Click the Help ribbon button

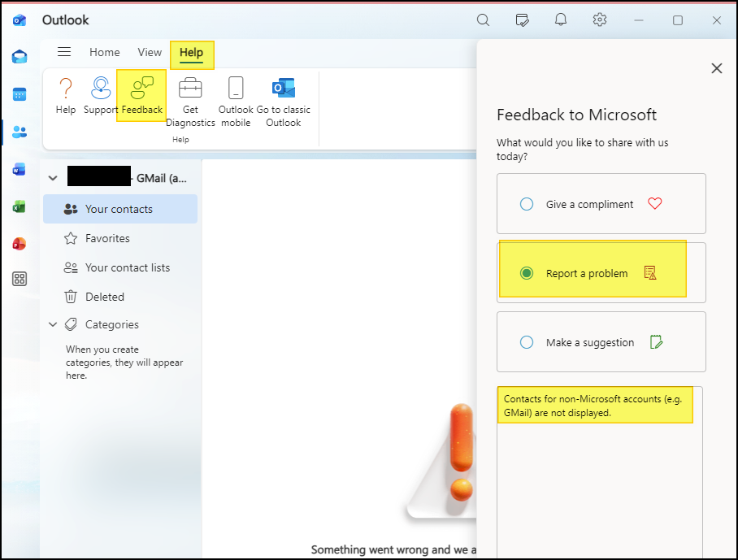pos(65,97)
